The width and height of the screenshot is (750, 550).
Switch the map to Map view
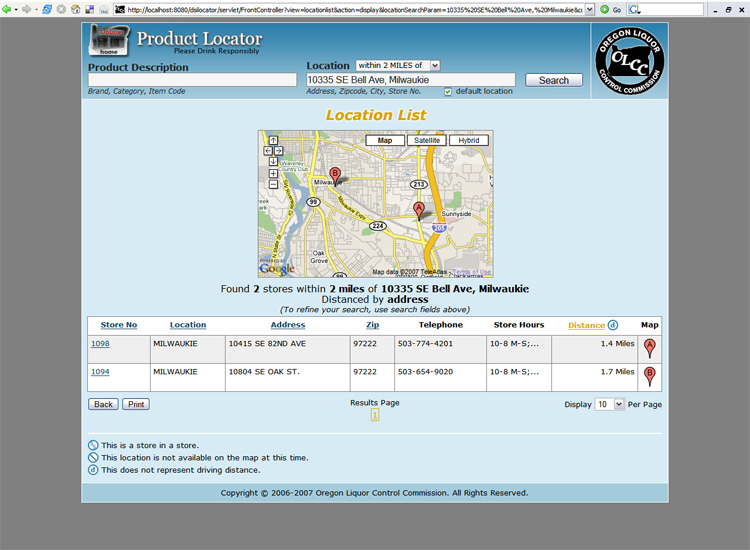(385, 140)
